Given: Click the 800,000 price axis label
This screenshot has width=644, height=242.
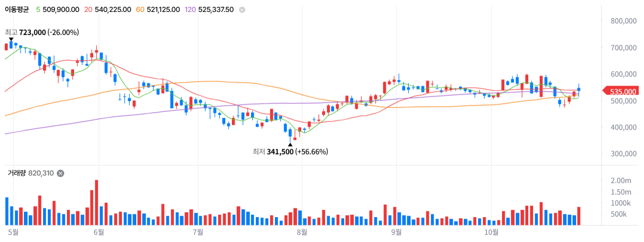Looking at the screenshot, I should point(623,21).
